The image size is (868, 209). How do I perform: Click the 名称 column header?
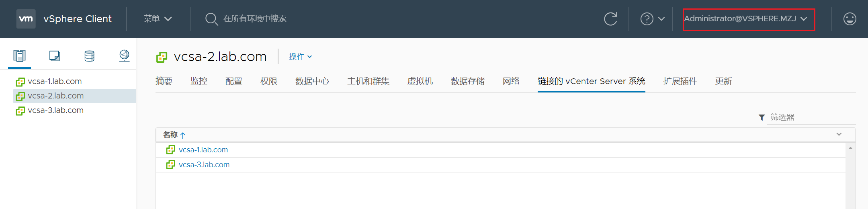pyautogui.click(x=170, y=135)
